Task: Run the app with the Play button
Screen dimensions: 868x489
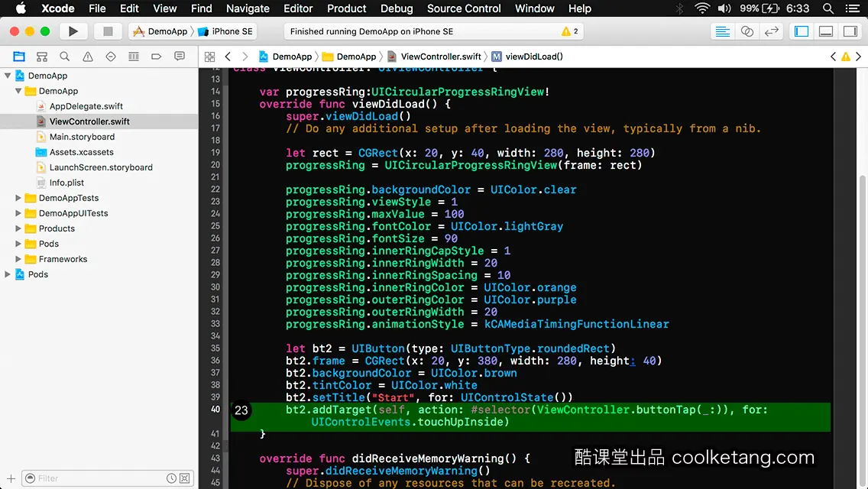Action: tap(73, 31)
